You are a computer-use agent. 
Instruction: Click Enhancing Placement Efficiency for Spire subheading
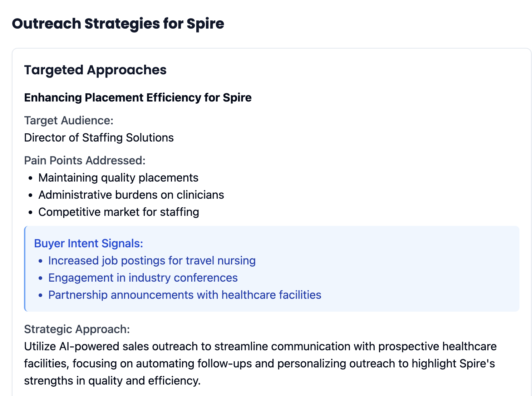[x=138, y=98]
